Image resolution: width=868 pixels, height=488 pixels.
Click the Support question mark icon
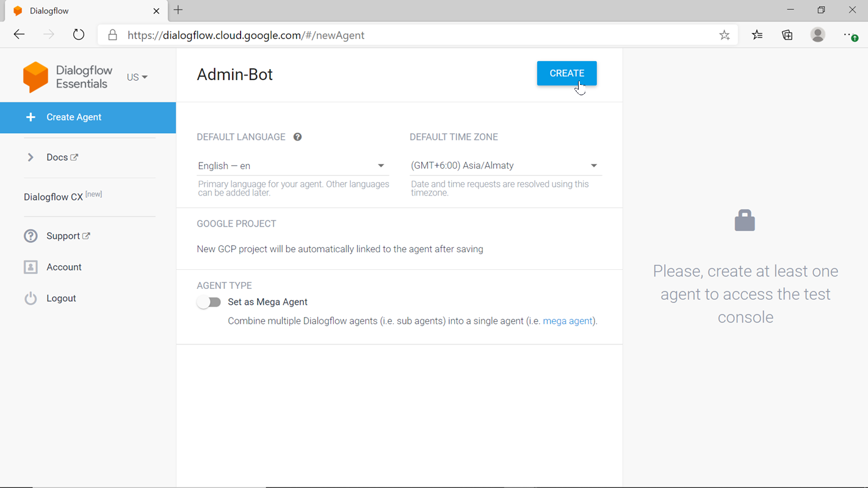point(31,236)
